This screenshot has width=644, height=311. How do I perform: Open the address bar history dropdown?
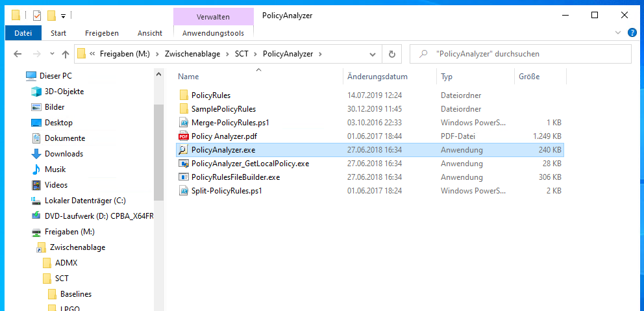click(373, 54)
